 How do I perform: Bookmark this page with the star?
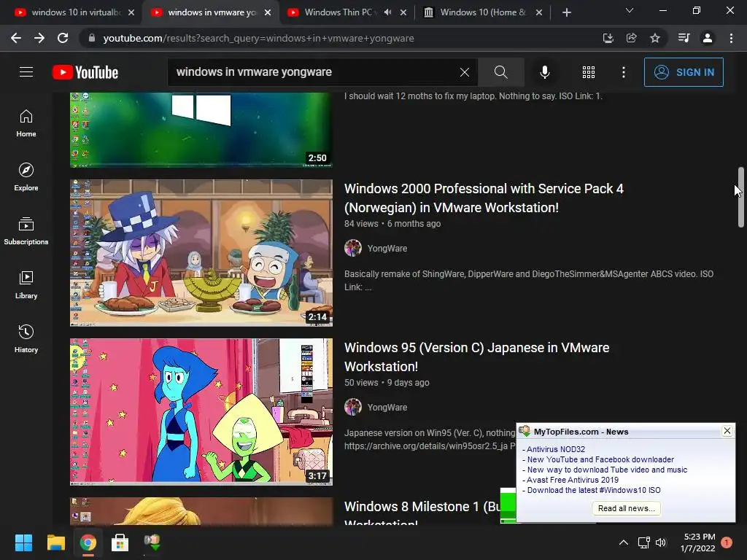point(655,38)
